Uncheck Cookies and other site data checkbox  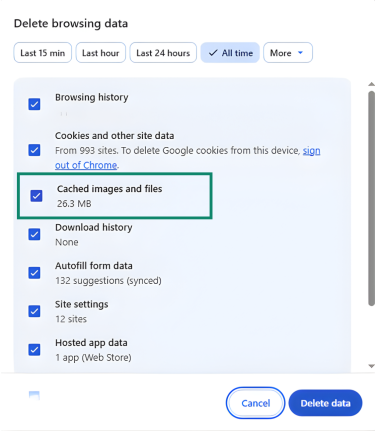coord(34,150)
